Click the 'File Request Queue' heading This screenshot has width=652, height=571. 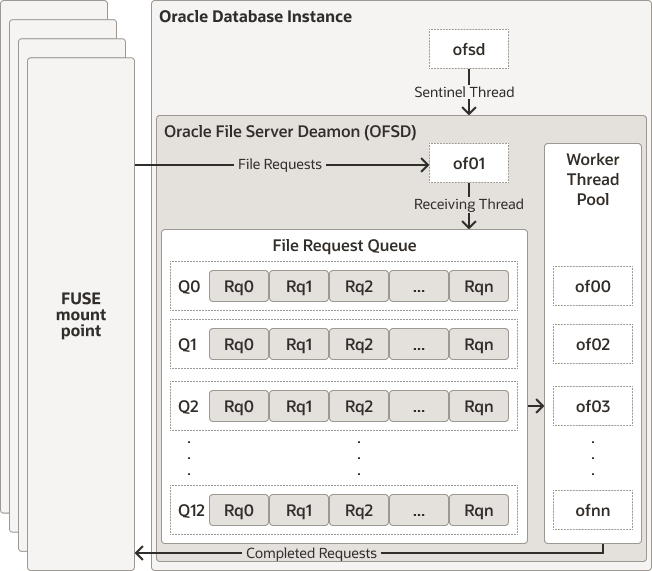[344, 245]
